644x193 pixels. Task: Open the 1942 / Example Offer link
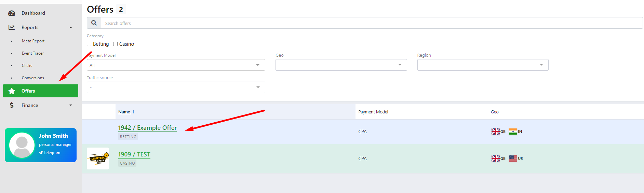[x=147, y=128]
